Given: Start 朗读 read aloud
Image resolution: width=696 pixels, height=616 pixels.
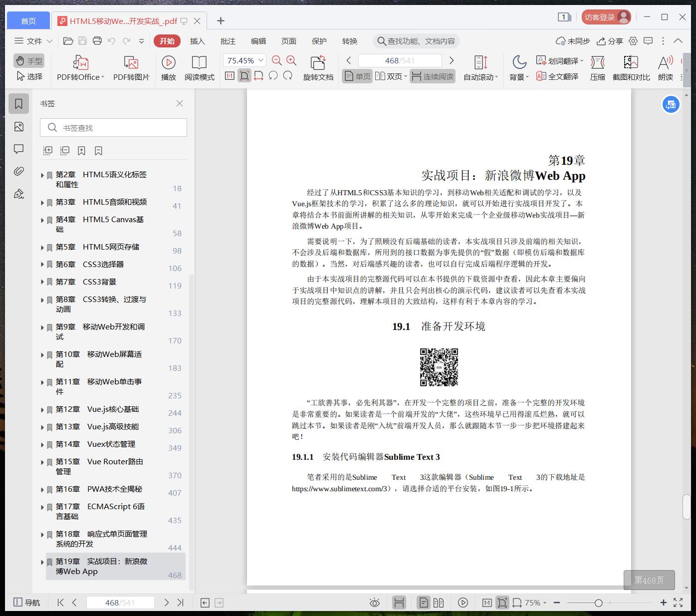Looking at the screenshot, I should tap(666, 68).
